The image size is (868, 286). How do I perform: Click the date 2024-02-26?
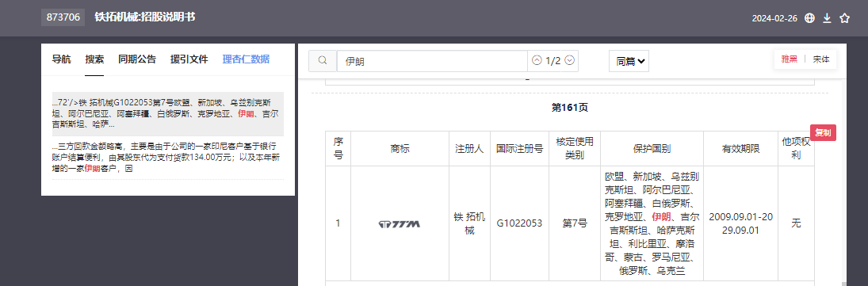tap(774, 18)
